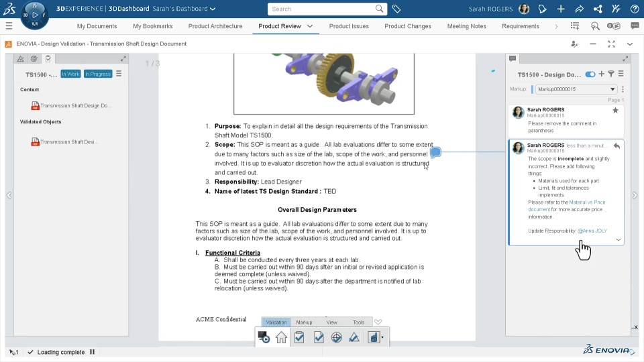Select the pointing hand tool
644x362 pixels.
click(373, 337)
